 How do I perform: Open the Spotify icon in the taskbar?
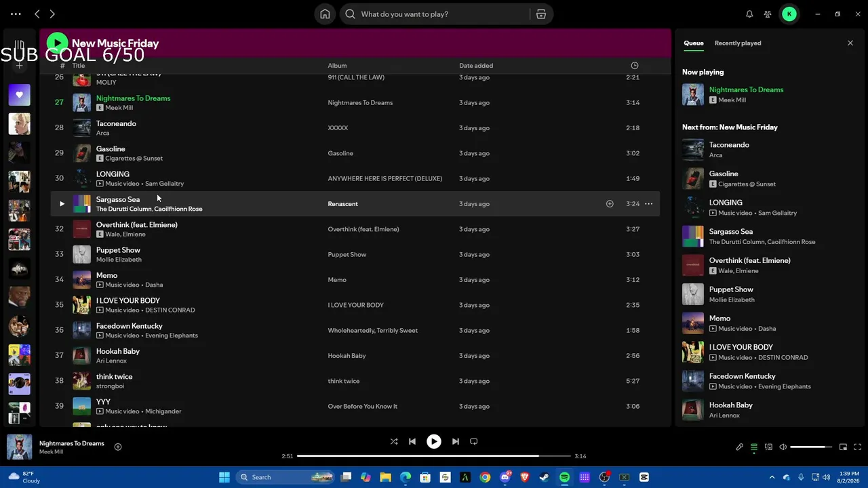point(564,477)
